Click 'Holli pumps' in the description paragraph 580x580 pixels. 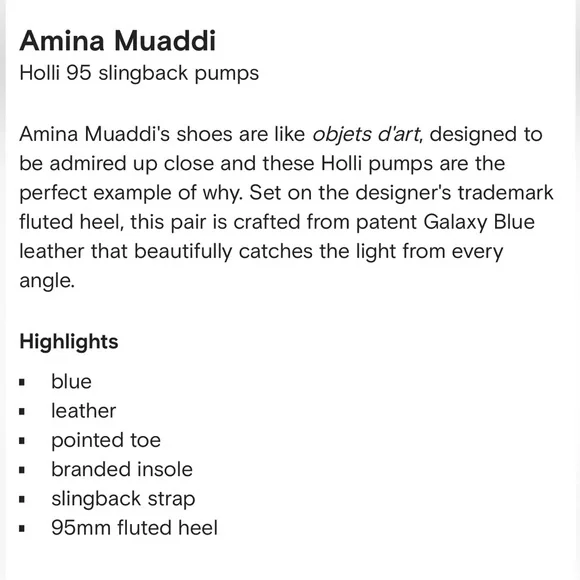(x=377, y=164)
